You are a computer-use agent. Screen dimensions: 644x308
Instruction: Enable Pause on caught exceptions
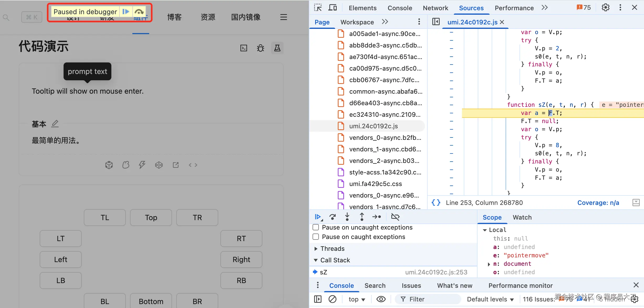(x=316, y=237)
